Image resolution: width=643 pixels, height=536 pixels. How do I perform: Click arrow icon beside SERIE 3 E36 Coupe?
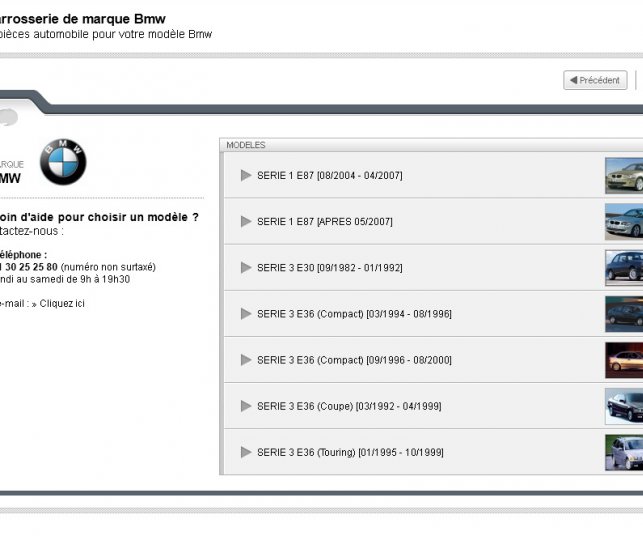point(246,405)
